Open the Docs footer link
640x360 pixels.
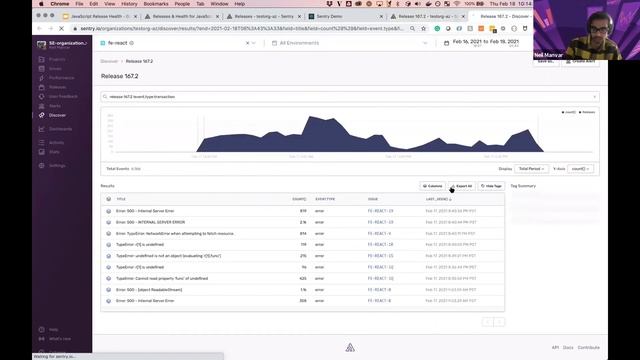click(568, 347)
